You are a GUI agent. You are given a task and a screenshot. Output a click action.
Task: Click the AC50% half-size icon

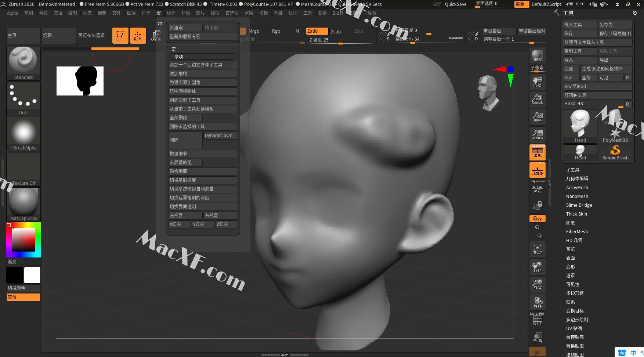pyautogui.click(x=537, y=134)
